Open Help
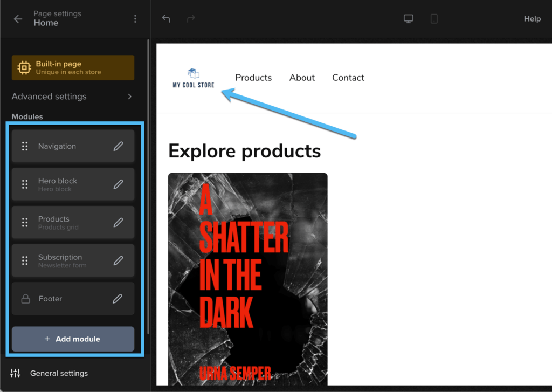Screen dimensions: 552x392 click(532, 19)
